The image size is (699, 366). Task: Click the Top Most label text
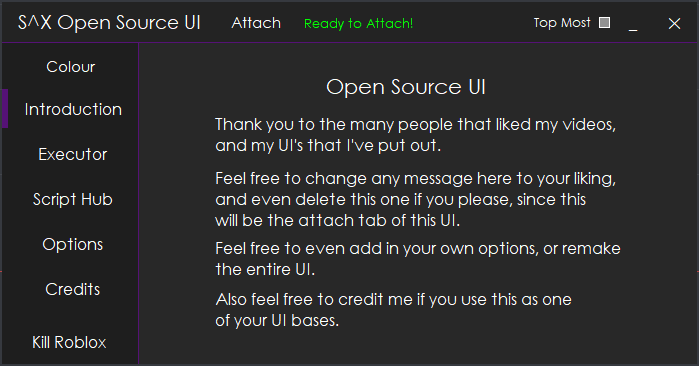562,23
